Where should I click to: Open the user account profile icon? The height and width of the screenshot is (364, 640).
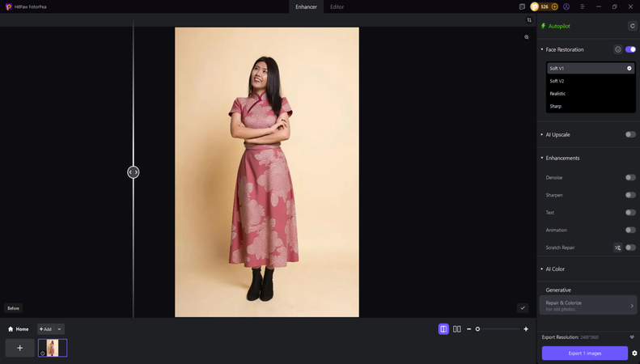pos(566,6)
